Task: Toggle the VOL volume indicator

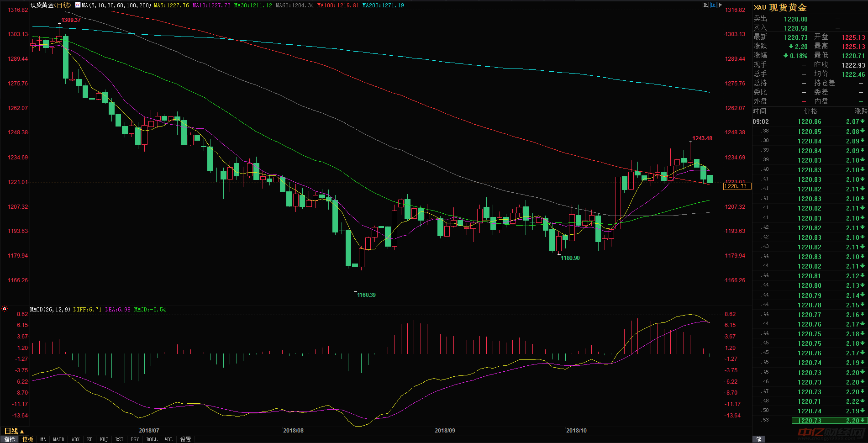Action: 168,439
